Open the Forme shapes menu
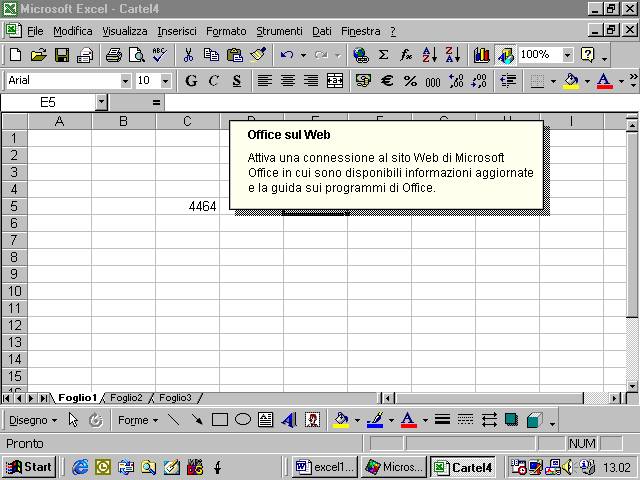 tap(138, 420)
